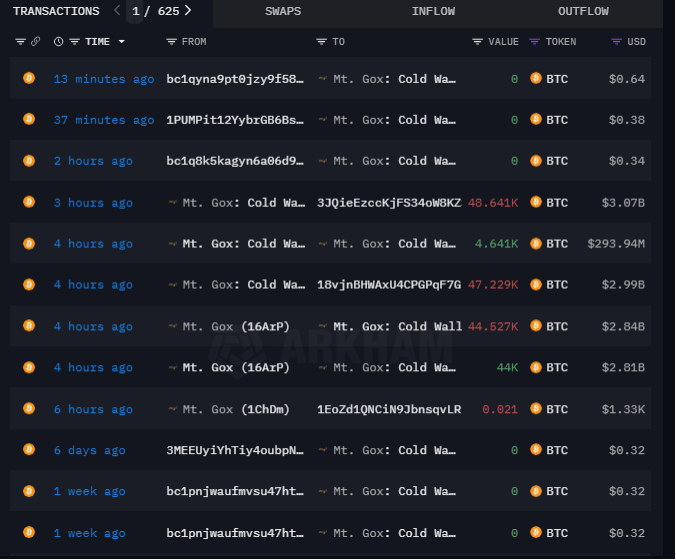Open sender address 3MEEUyiYhTiy4oubpN…
Screen dimensions: 676x560
235,451
